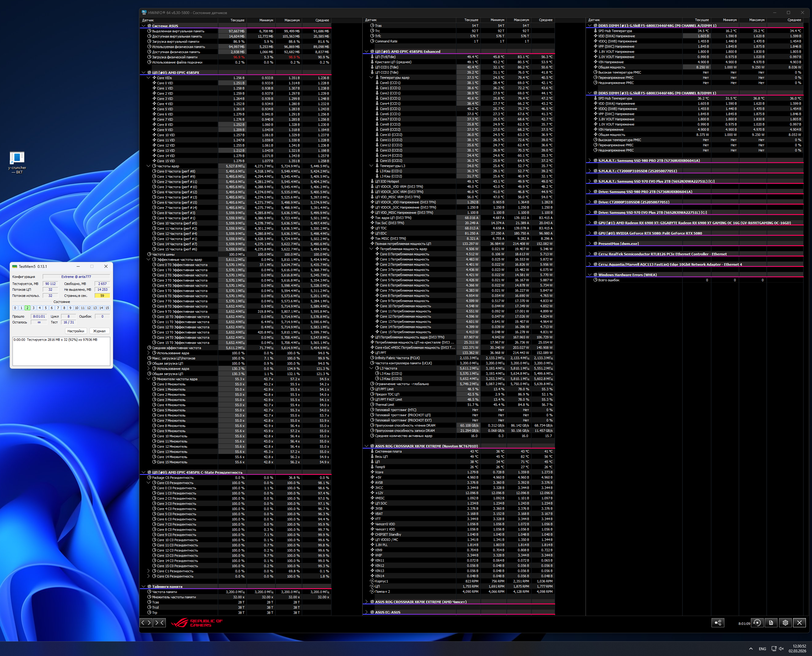Click the X button in HWiNFO bottom toolbar
The height and width of the screenshot is (656, 812).
[x=799, y=623]
